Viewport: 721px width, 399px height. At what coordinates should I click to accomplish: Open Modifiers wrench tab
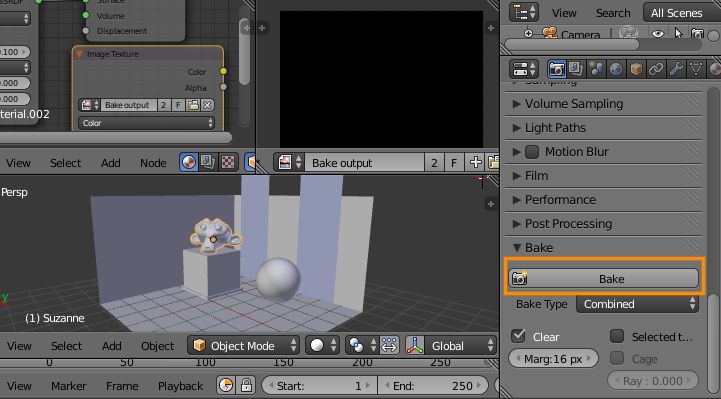click(676, 69)
